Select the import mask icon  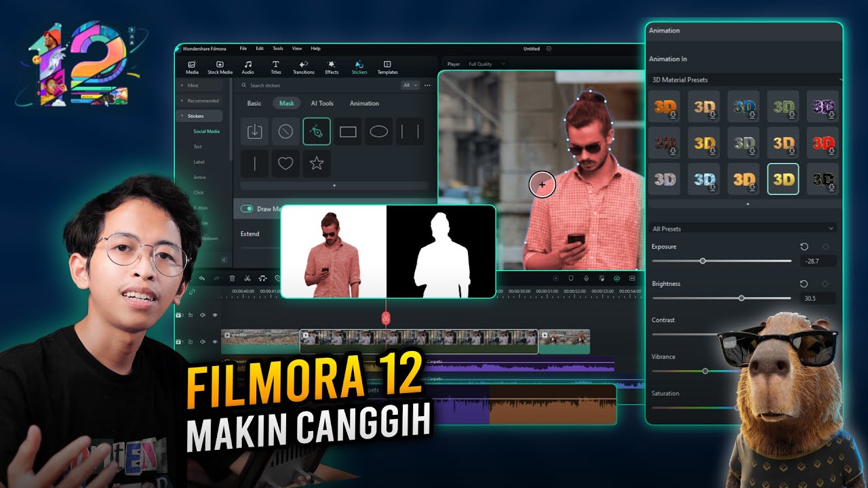tap(254, 131)
